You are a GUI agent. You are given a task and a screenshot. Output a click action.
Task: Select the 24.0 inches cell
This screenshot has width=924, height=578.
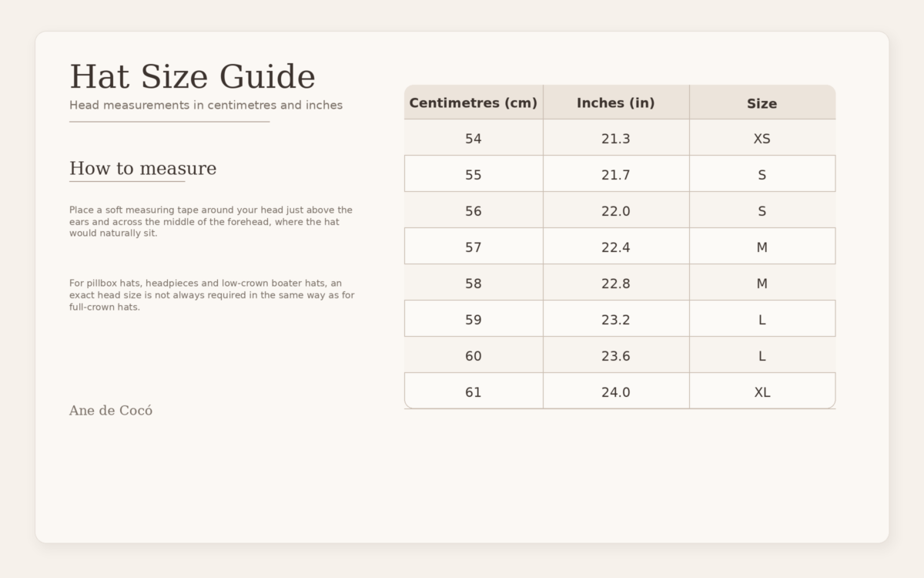615,391
